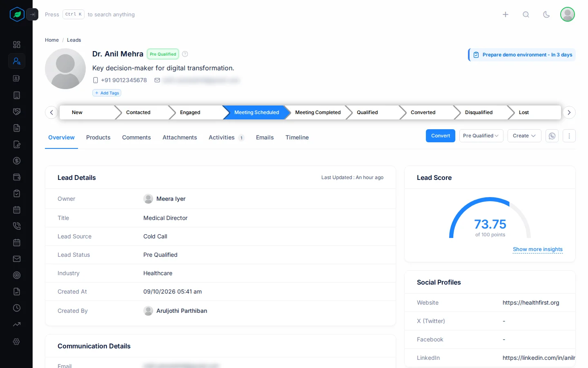
Task: Open the handshake deals sidebar icon
Action: (17, 112)
